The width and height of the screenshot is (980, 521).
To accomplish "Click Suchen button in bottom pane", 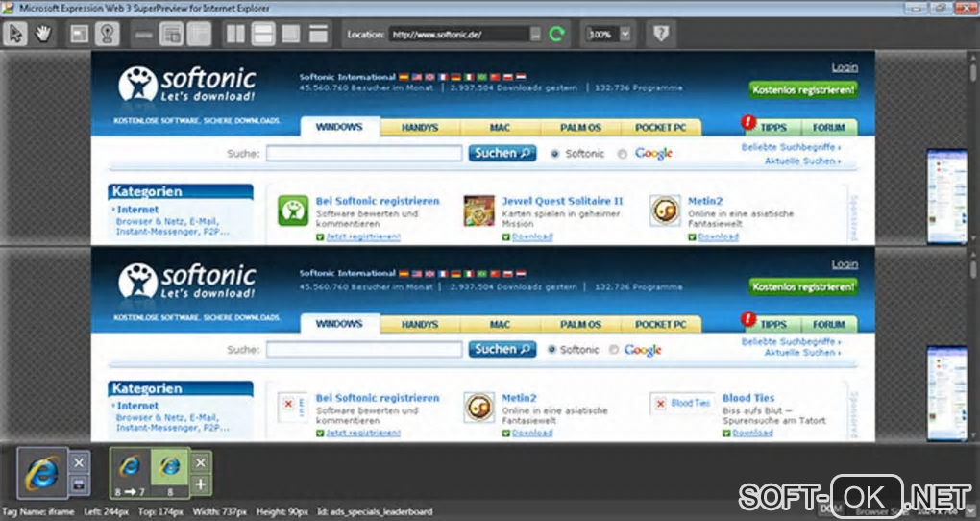I will (x=502, y=350).
